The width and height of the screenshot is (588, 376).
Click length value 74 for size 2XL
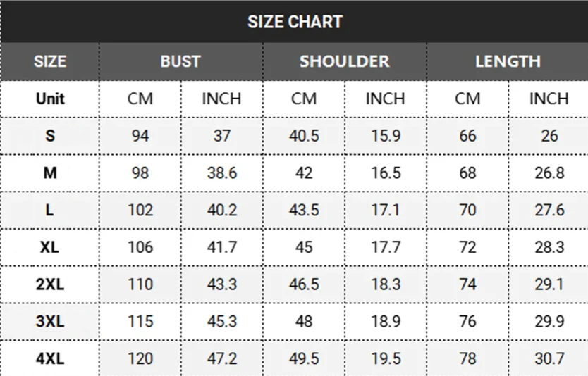467,284
